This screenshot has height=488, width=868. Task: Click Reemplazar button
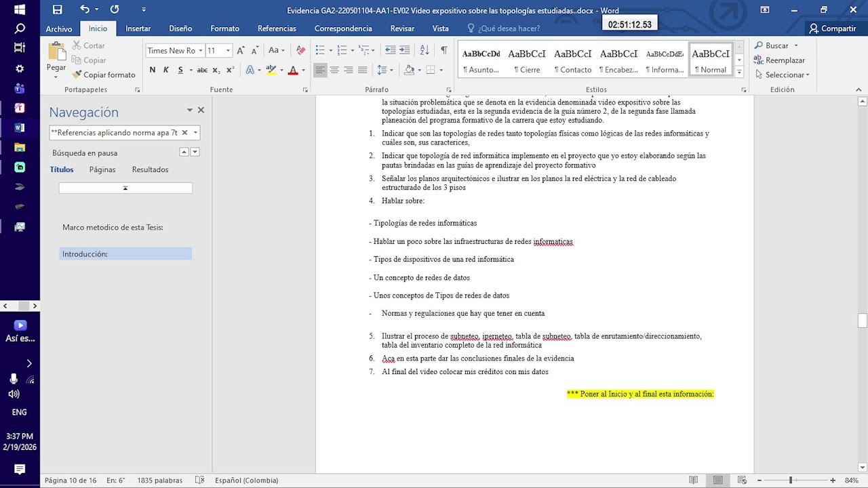(x=780, y=60)
